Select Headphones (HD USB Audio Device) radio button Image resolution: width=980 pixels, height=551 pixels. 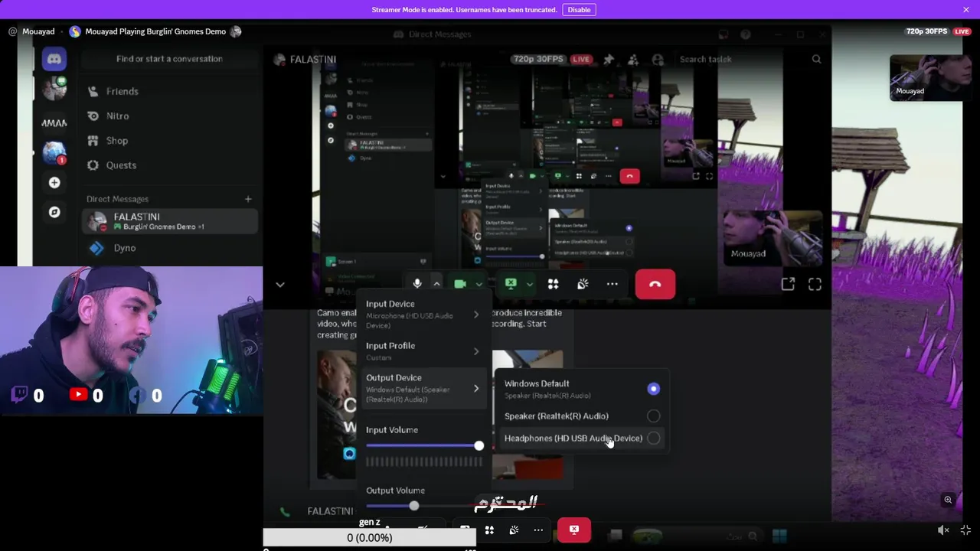[653, 439]
